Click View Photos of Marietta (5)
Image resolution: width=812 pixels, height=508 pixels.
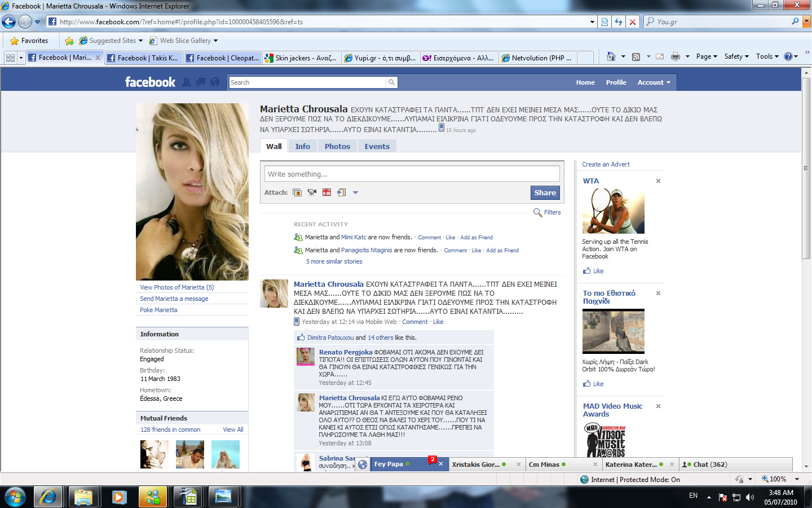click(x=177, y=287)
